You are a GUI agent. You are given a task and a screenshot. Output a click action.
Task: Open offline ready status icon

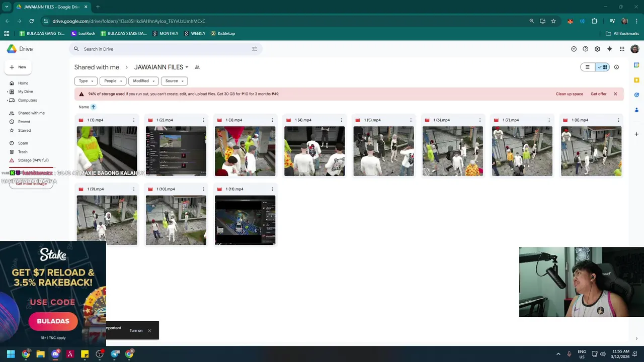[574, 49]
